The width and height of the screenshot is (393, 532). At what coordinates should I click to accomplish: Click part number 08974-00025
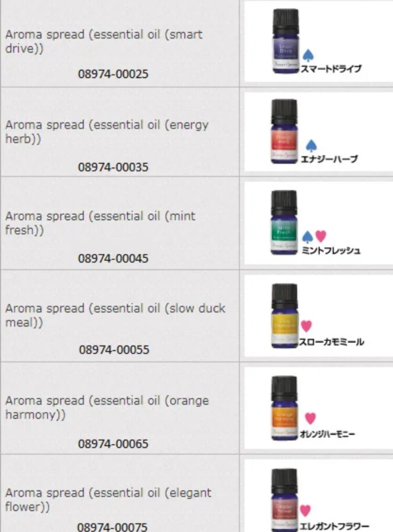coord(113,74)
